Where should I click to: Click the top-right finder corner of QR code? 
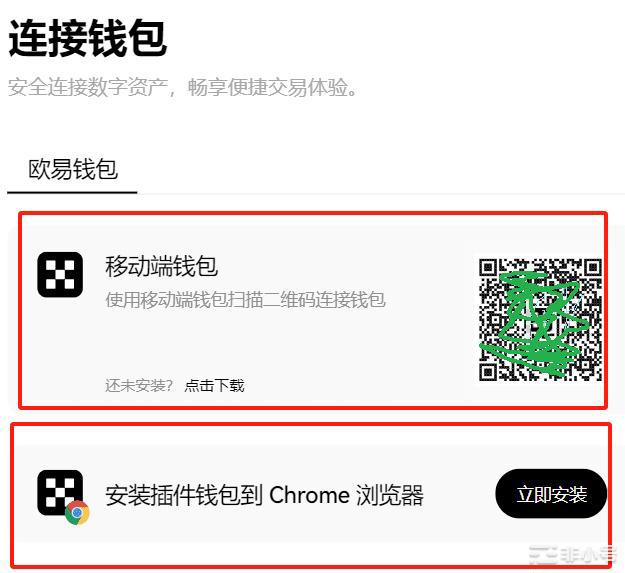click(x=593, y=268)
